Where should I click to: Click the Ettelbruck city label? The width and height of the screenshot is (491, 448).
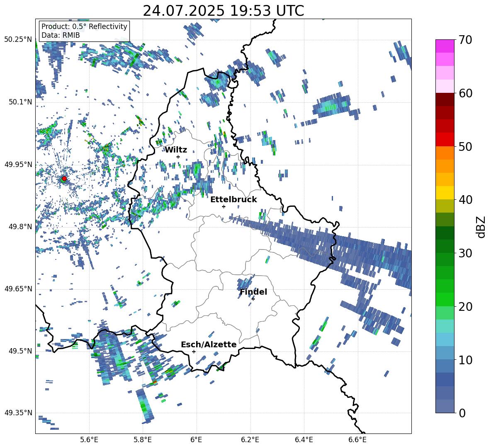click(x=233, y=200)
